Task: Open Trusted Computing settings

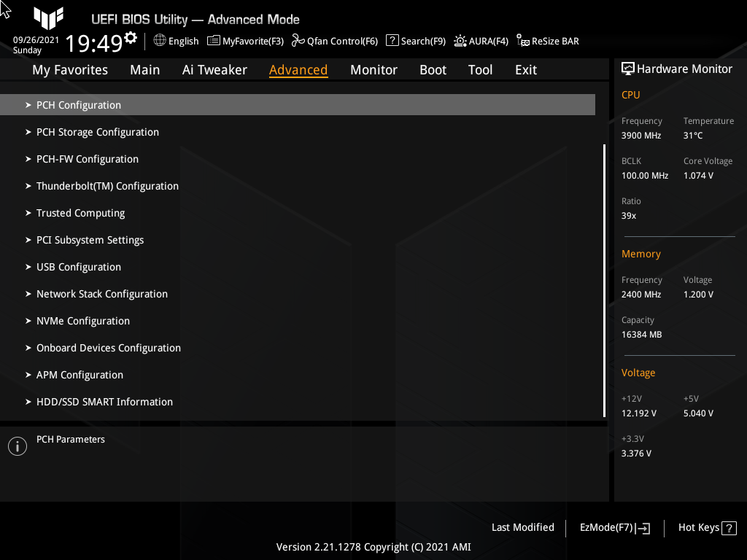Action: click(x=80, y=212)
